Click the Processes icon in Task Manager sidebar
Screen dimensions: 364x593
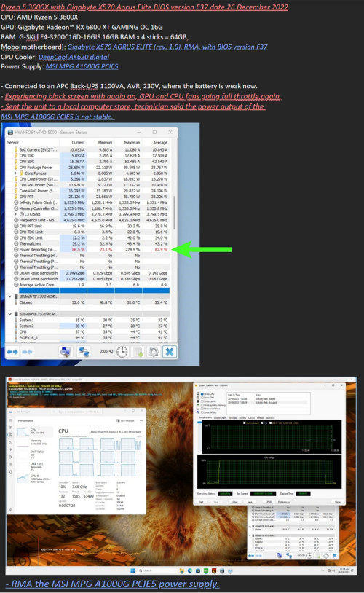11,428
